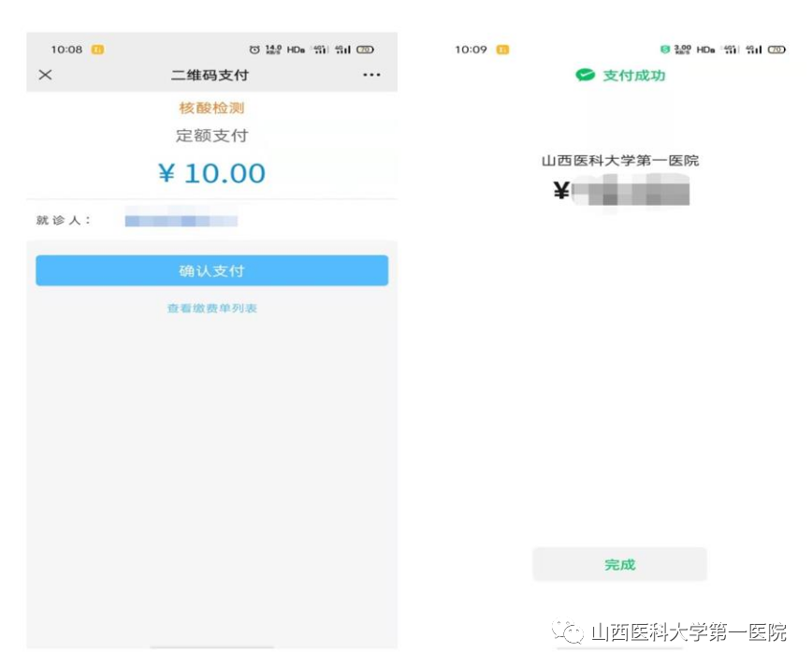Click the green shield icon in right status bar
The height and width of the screenshot is (667, 812).
(665, 50)
